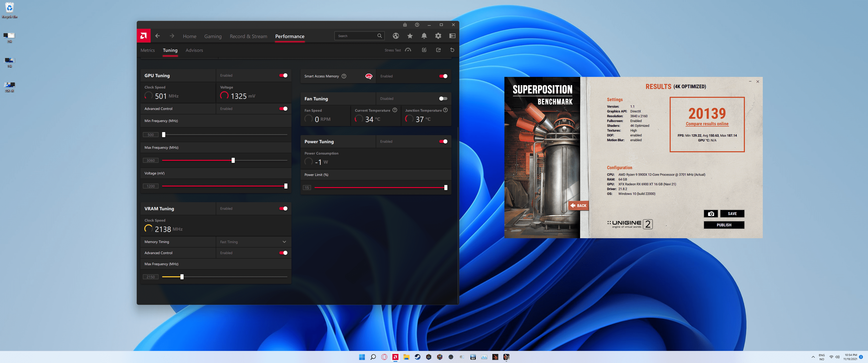Enable the Fan Tuning toggle
This screenshot has height=363, width=868.
pyautogui.click(x=443, y=99)
